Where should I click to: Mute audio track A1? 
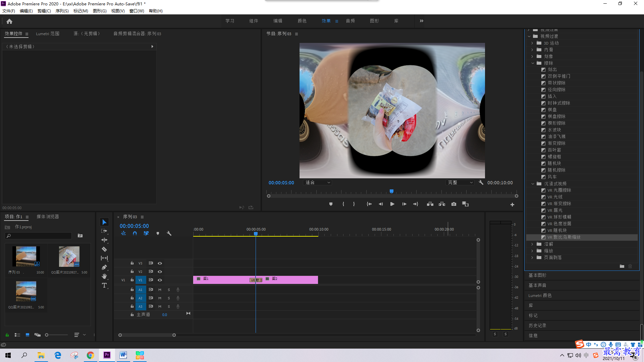click(160, 290)
